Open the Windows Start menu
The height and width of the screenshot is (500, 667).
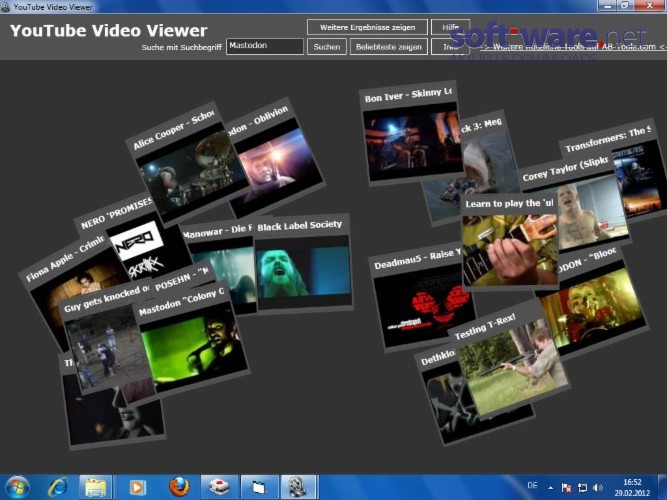pos(16,486)
